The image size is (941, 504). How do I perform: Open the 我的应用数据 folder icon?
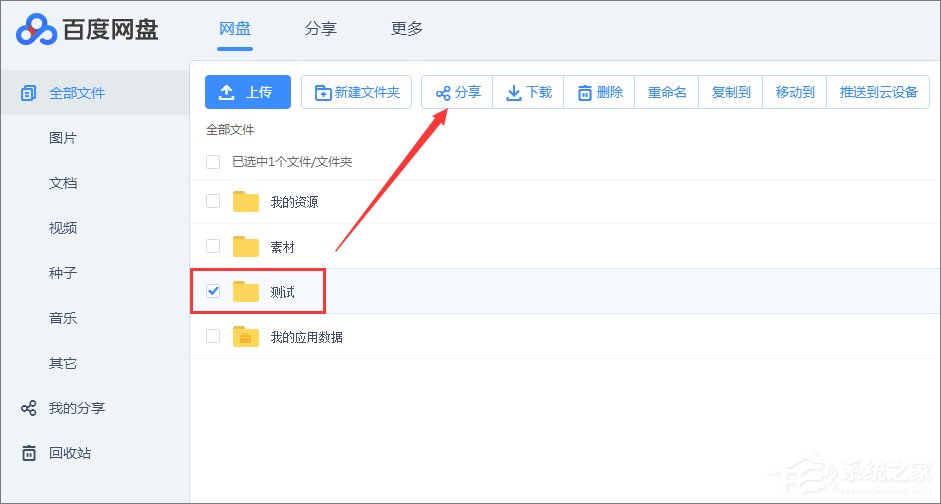(x=246, y=337)
